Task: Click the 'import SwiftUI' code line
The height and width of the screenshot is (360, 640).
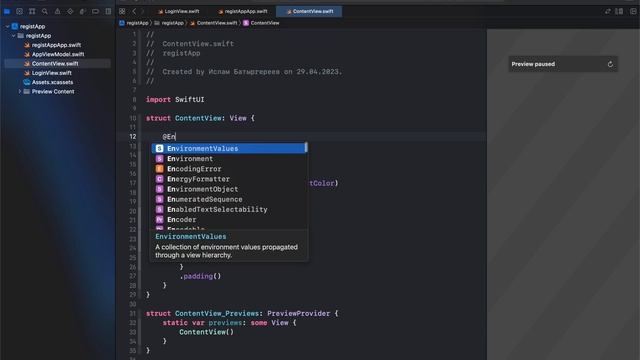Action: (175, 100)
